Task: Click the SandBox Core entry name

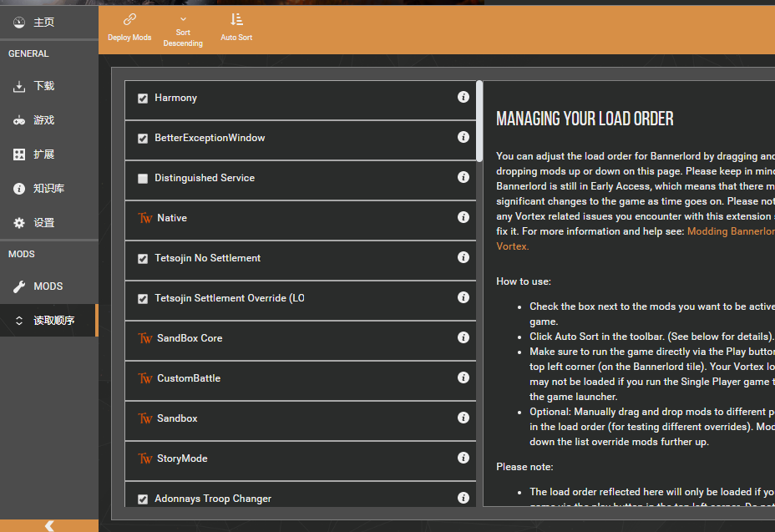Action: click(190, 338)
